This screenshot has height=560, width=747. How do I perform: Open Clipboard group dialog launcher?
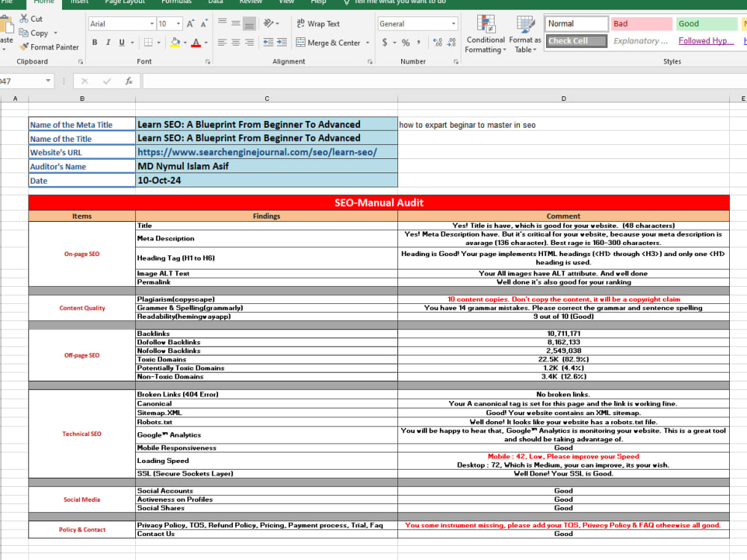pyautogui.click(x=81, y=61)
